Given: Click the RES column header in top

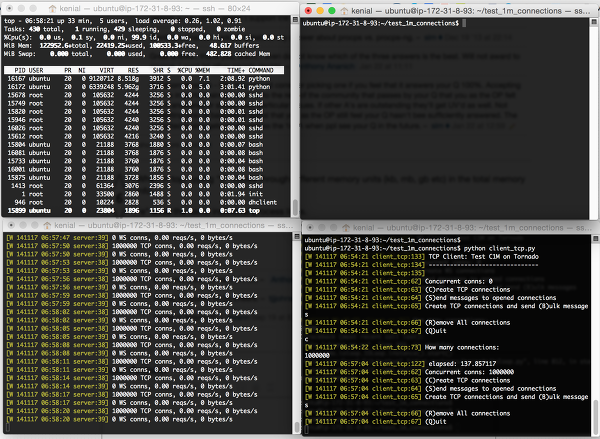Looking at the screenshot, I should (133, 70).
